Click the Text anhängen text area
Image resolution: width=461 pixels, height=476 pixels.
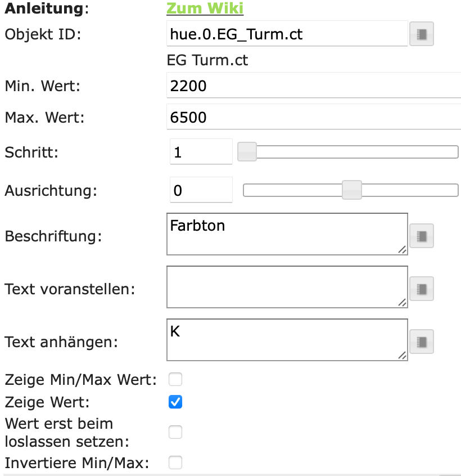point(287,340)
